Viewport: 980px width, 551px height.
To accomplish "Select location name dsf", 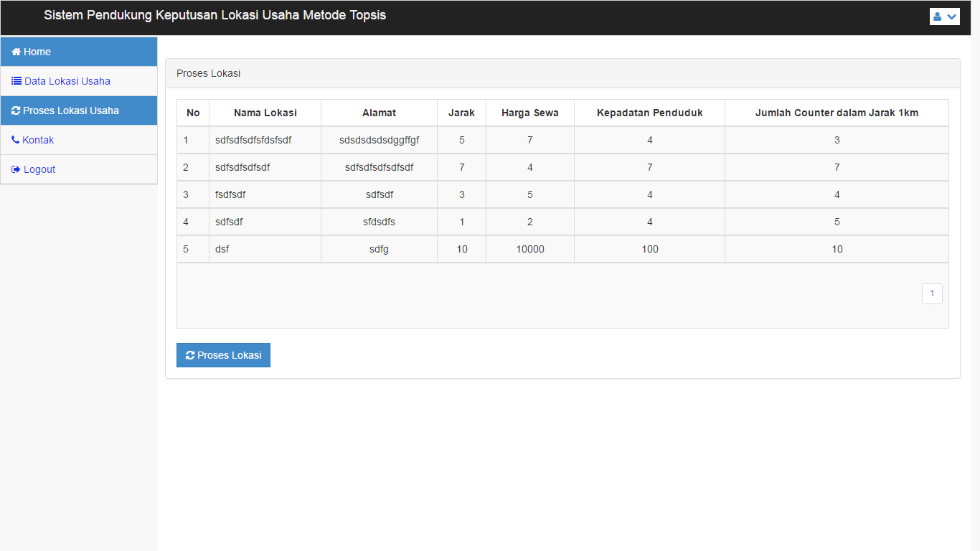I will click(222, 249).
